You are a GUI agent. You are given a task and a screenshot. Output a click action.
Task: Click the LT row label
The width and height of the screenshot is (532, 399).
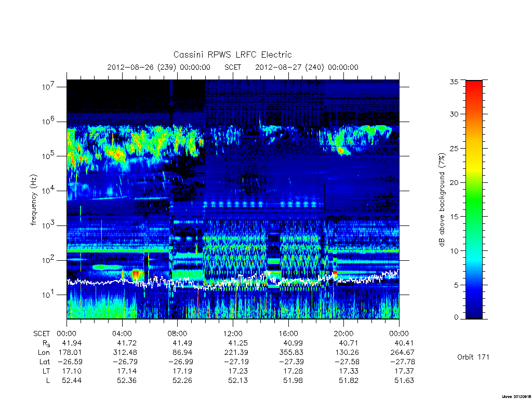coord(46,371)
